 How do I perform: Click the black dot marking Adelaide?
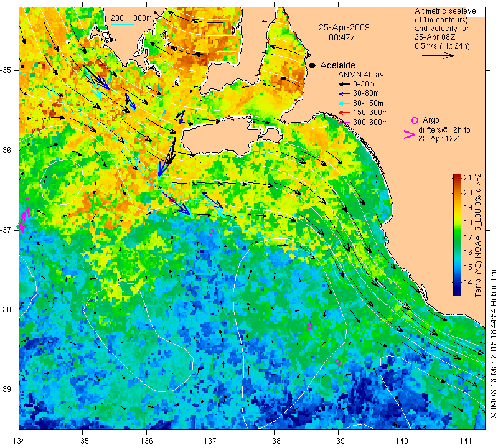pos(312,66)
